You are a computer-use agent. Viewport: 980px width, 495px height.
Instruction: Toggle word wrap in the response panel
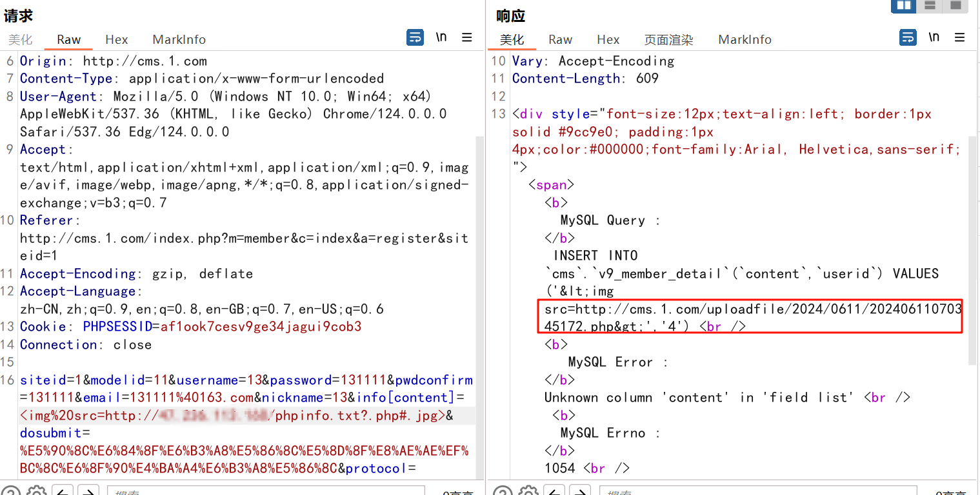point(908,37)
